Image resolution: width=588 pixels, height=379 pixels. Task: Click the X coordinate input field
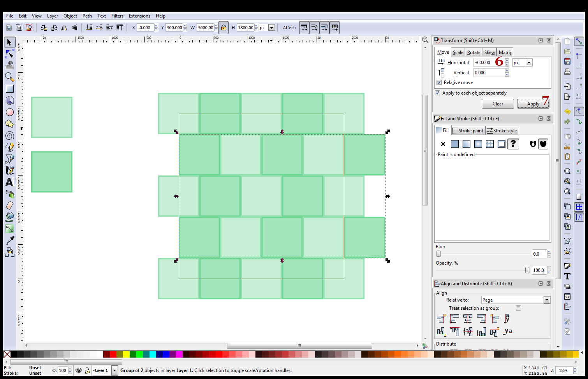click(146, 28)
